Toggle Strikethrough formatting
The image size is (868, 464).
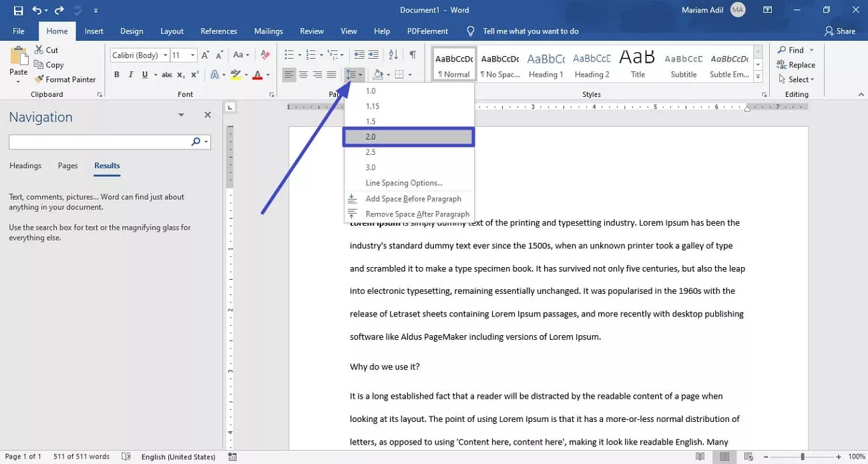(167, 75)
